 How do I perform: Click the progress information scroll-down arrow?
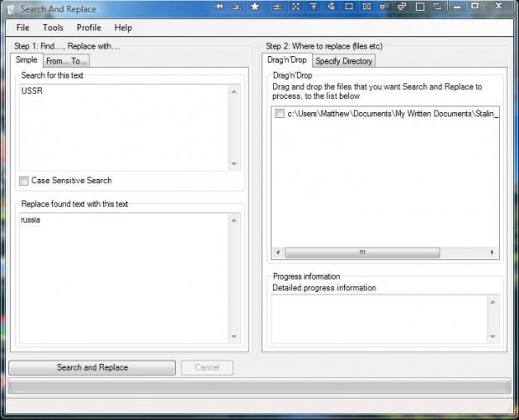[x=493, y=336]
